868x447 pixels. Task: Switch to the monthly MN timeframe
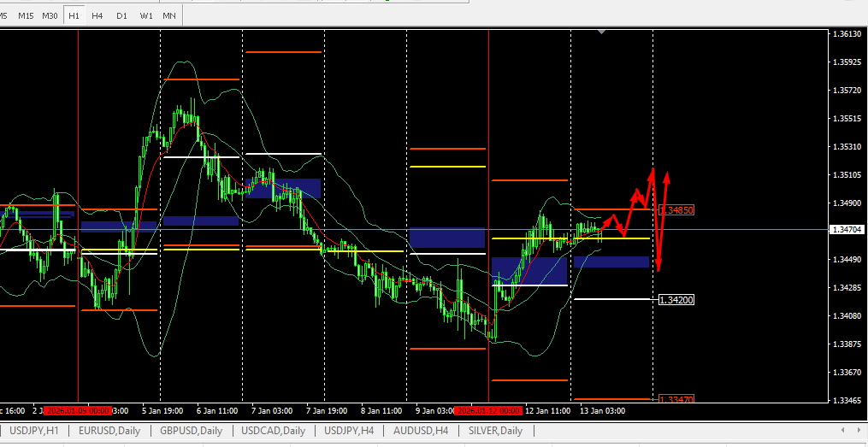pyautogui.click(x=169, y=15)
